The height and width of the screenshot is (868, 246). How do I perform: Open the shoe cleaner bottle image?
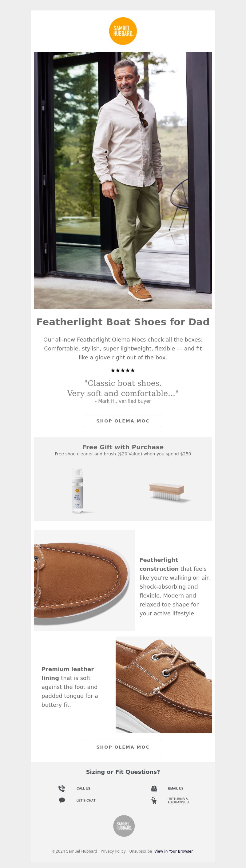pyautogui.click(x=78, y=490)
